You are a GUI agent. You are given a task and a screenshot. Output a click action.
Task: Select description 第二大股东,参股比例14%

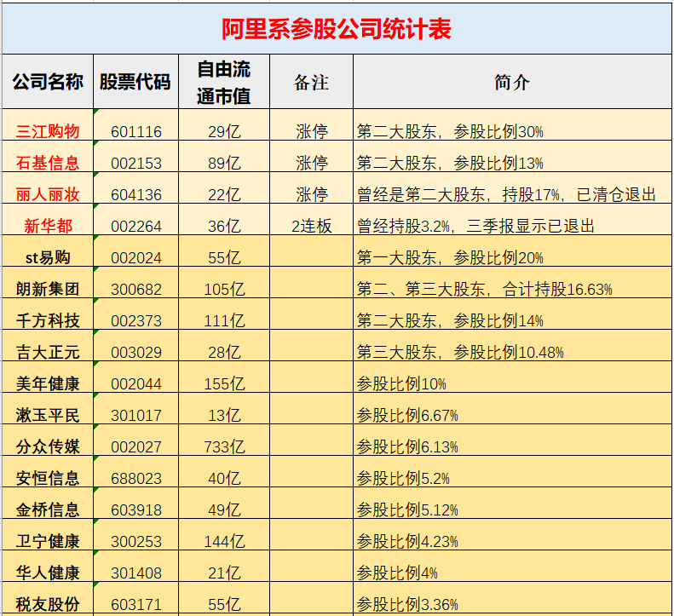coord(512,314)
